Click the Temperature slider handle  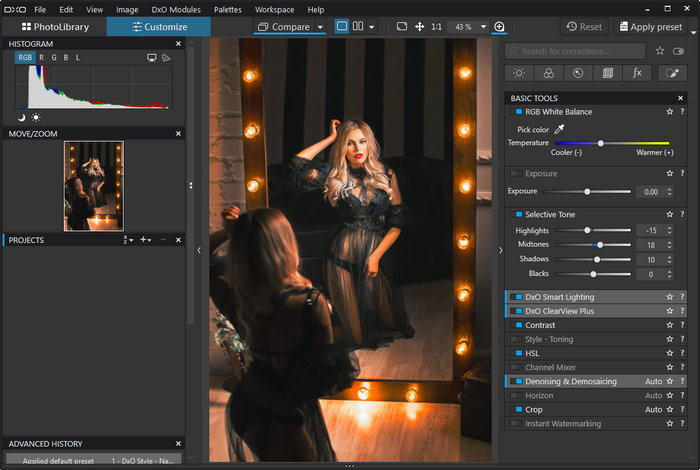pyautogui.click(x=600, y=143)
